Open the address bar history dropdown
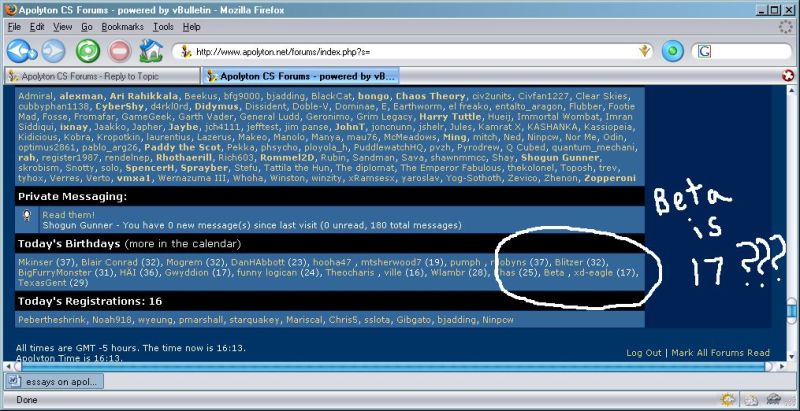 645,50
